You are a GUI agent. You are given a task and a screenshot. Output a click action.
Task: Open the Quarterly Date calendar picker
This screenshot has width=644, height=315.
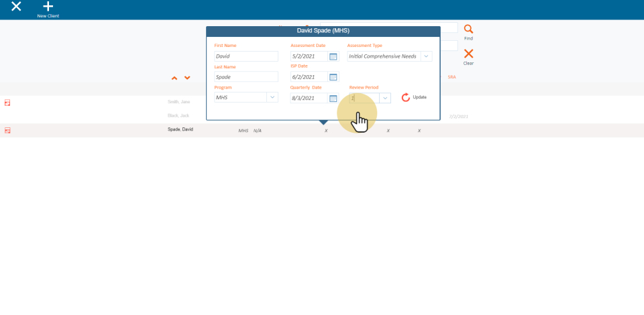click(333, 98)
